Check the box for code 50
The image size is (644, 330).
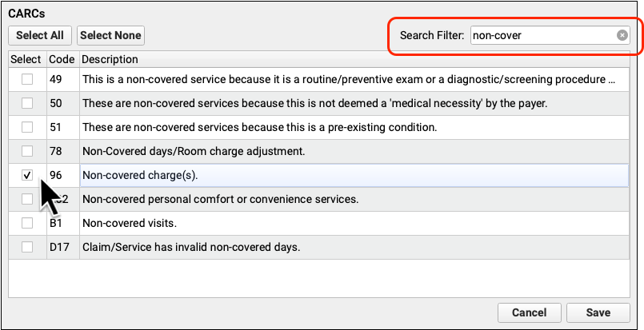[27, 104]
